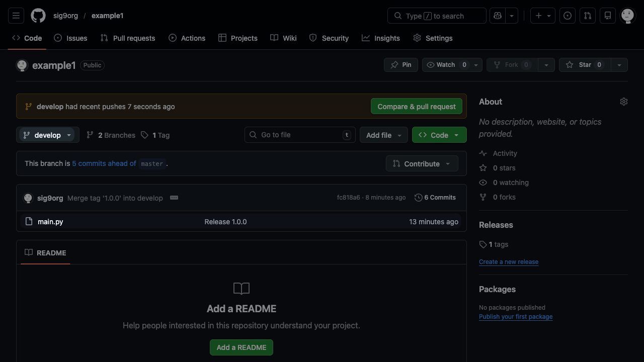The image size is (644, 362).
Task: Open the Insights tab
Action: click(381, 38)
